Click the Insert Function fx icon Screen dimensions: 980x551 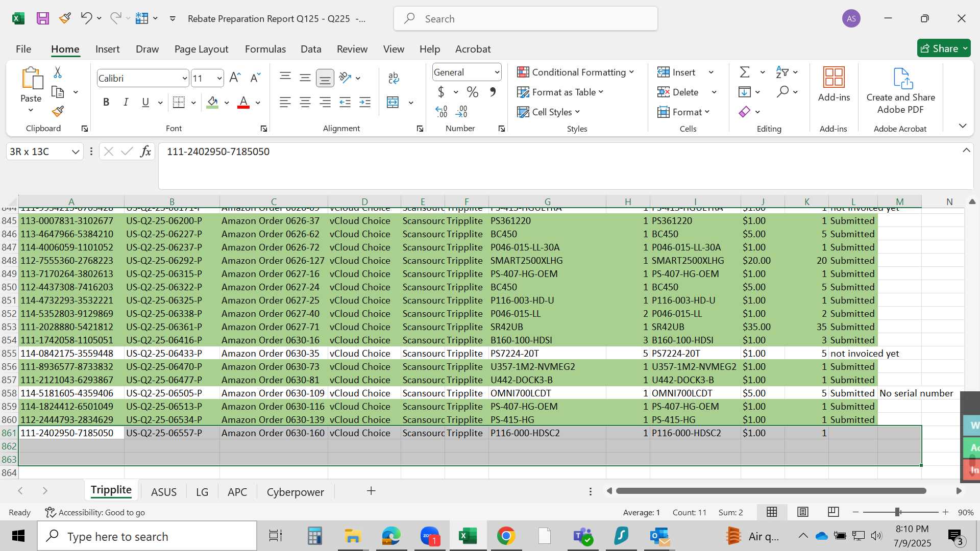145,151
